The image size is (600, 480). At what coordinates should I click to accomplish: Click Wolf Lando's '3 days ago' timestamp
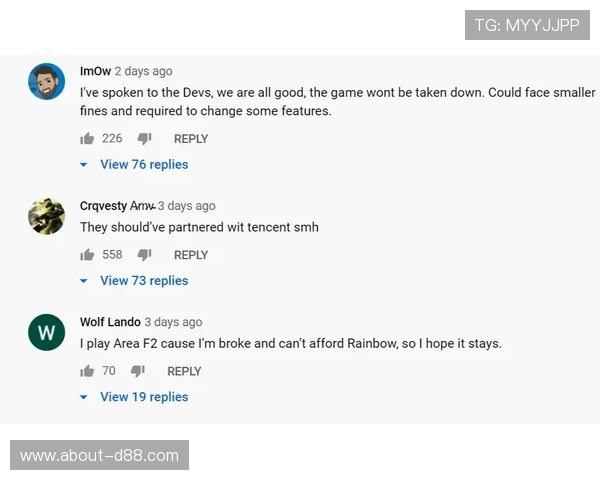173,322
